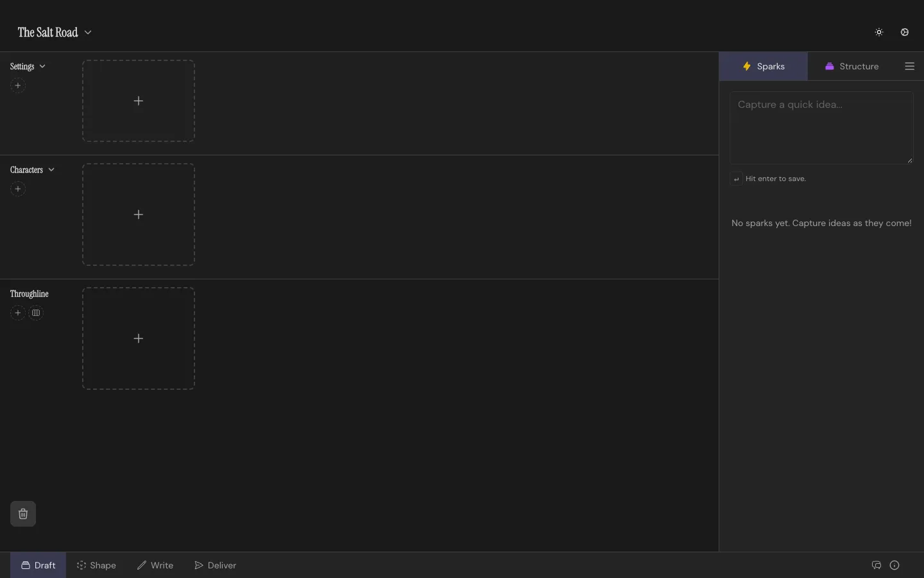Click the plus icon under Settings label
The width and height of the screenshot is (924, 578).
pyautogui.click(x=18, y=85)
